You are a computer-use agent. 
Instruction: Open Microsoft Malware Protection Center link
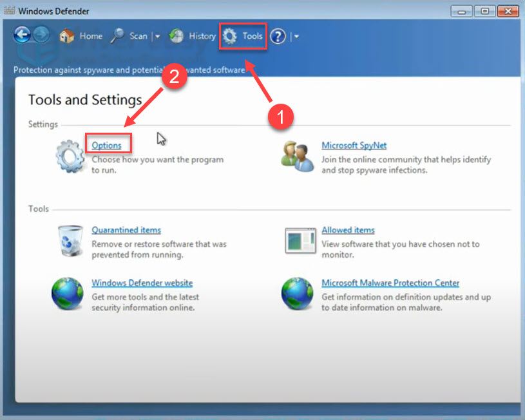[x=390, y=283]
